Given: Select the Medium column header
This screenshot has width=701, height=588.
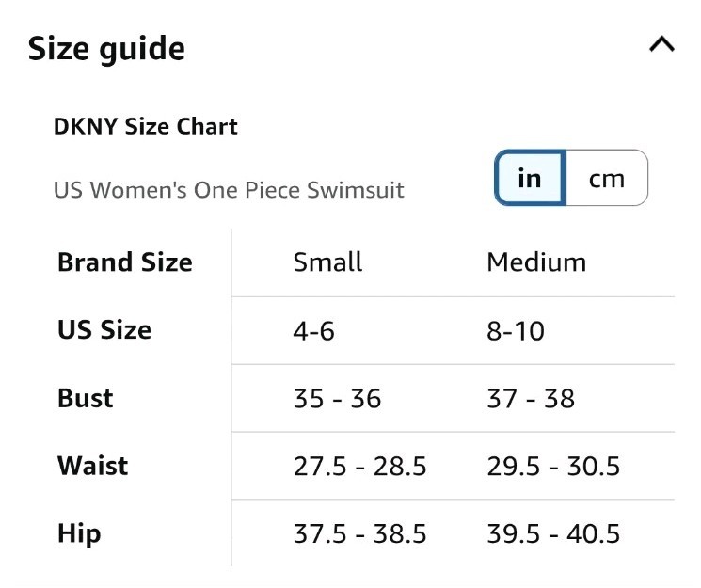Looking at the screenshot, I should 536,262.
